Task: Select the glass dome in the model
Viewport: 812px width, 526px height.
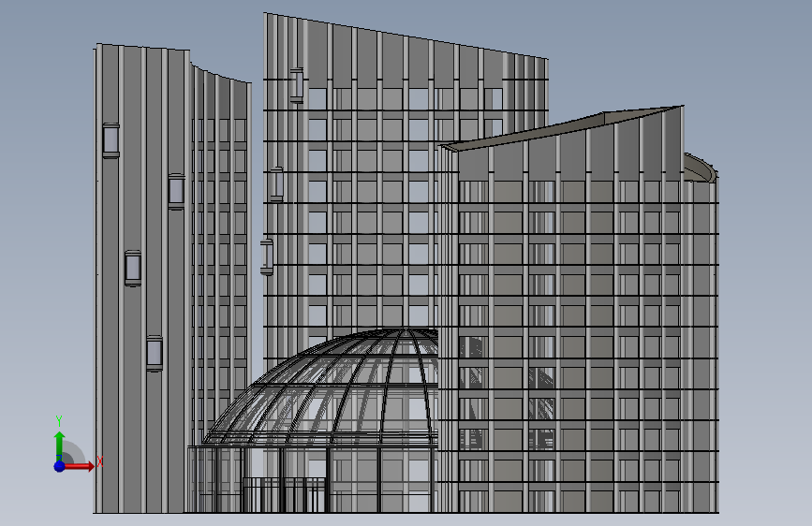Action: point(321,387)
